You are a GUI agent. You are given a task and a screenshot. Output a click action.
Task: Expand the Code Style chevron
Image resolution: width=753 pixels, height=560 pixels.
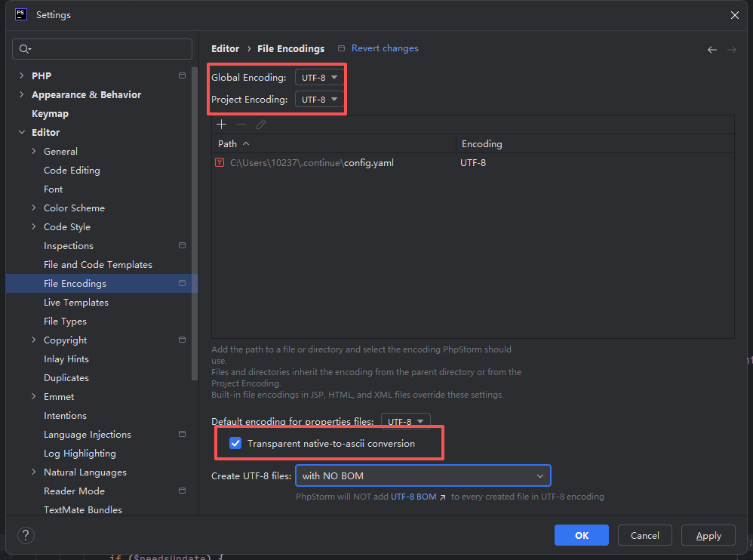(34, 226)
